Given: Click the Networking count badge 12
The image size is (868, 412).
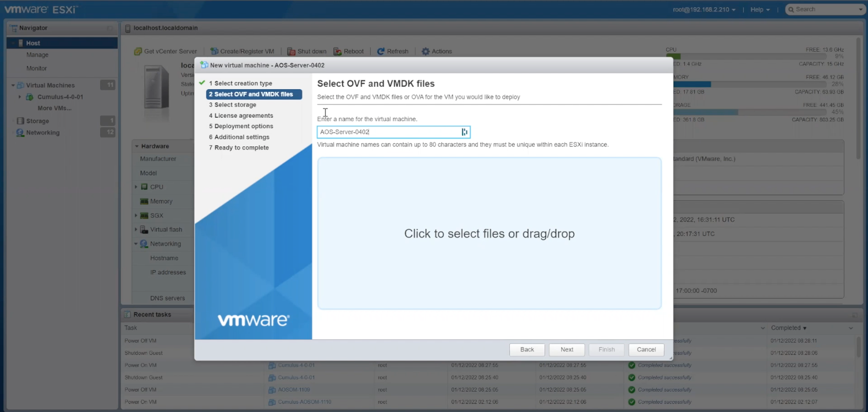Looking at the screenshot, I should tap(108, 132).
